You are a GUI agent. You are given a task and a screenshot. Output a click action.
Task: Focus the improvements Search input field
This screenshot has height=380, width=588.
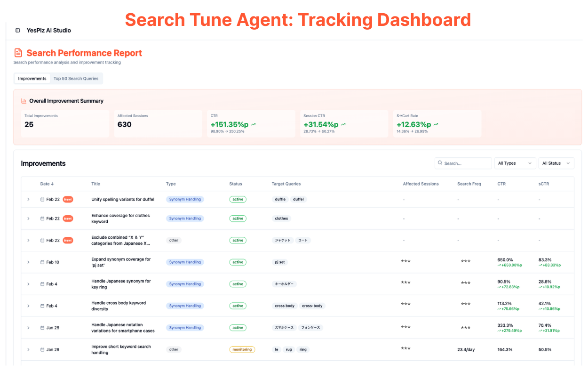[x=466, y=163]
